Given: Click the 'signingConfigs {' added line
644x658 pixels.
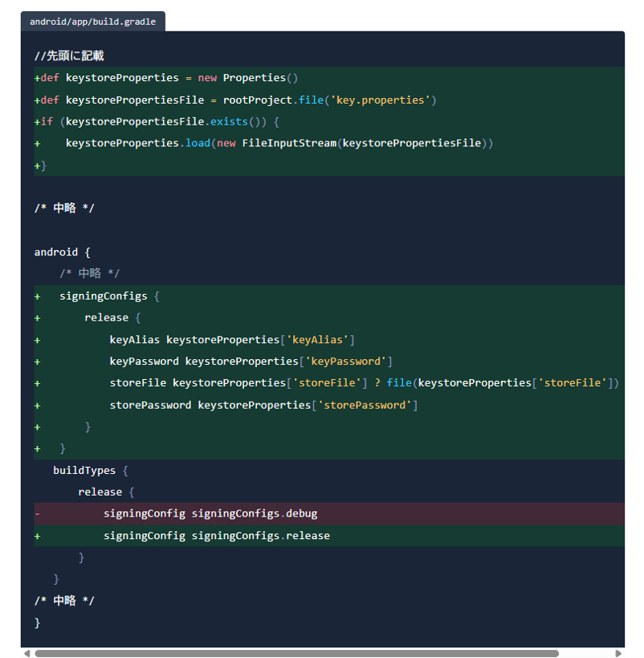Looking at the screenshot, I should (329, 296).
